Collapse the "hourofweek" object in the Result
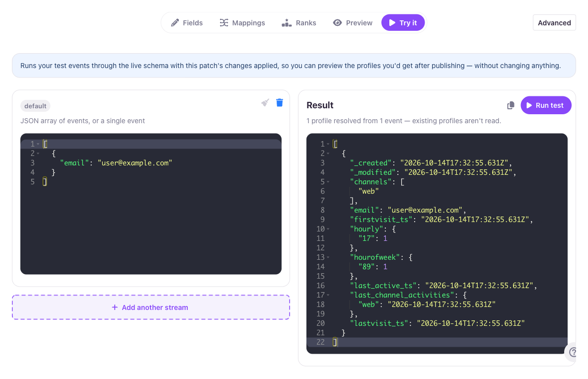The image size is (588, 379). click(x=328, y=257)
